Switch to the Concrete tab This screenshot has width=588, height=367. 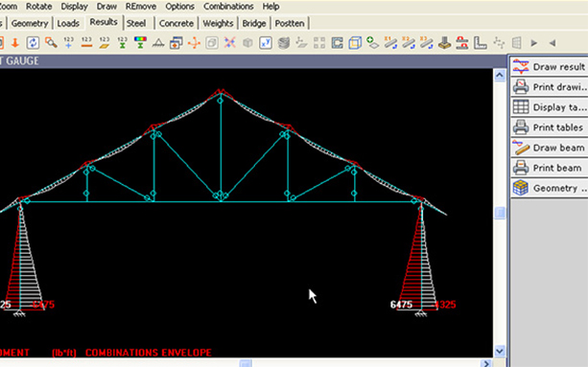click(x=176, y=23)
